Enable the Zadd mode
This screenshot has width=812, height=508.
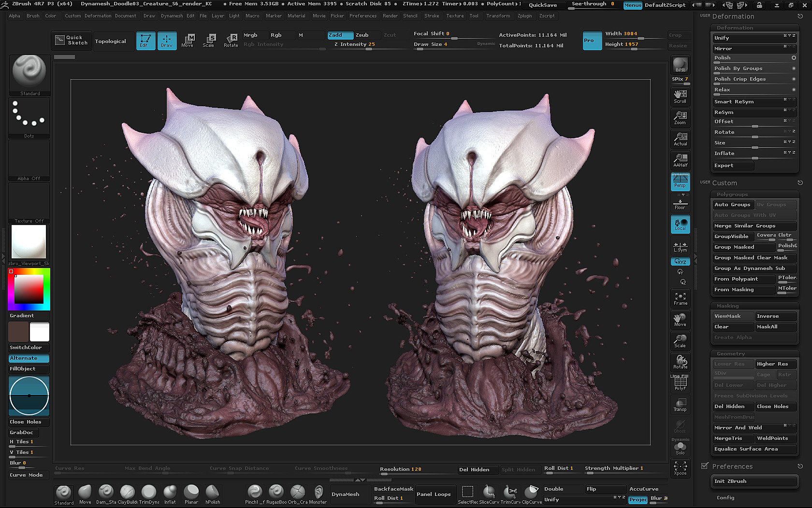click(x=340, y=35)
